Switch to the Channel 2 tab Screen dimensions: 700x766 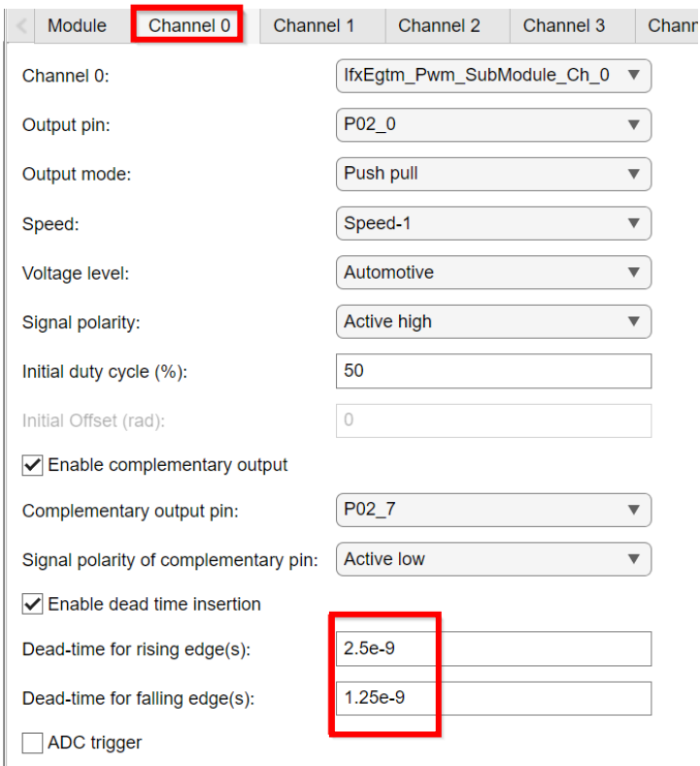tap(439, 25)
